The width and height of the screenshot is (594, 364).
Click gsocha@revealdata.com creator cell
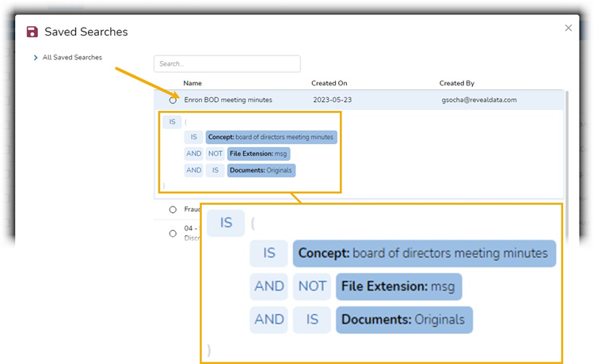click(x=479, y=100)
